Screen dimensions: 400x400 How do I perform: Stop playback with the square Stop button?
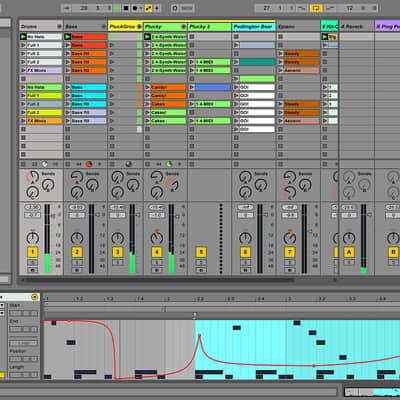(x=126, y=8)
